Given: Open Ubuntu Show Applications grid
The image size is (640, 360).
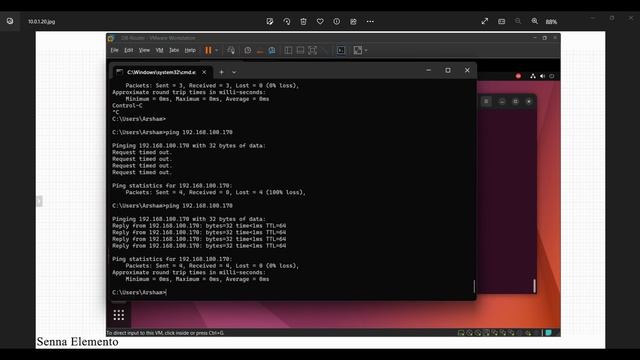Looking at the screenshot, I should [119, 315].
